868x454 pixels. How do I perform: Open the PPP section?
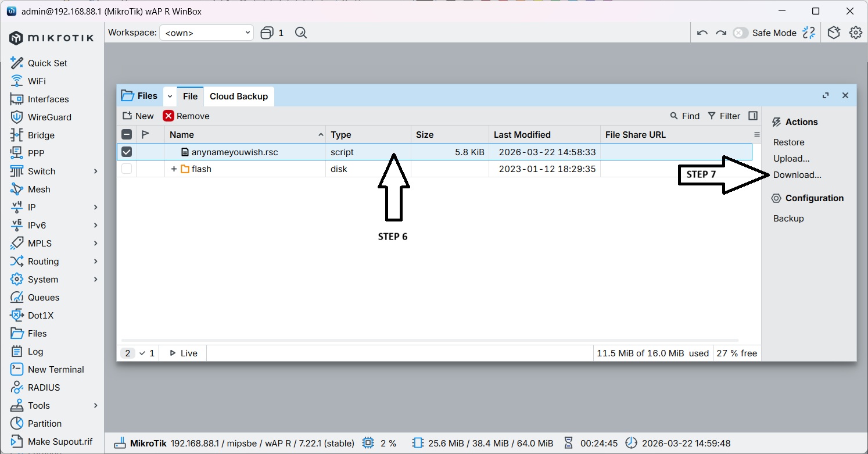click(35, 153)
